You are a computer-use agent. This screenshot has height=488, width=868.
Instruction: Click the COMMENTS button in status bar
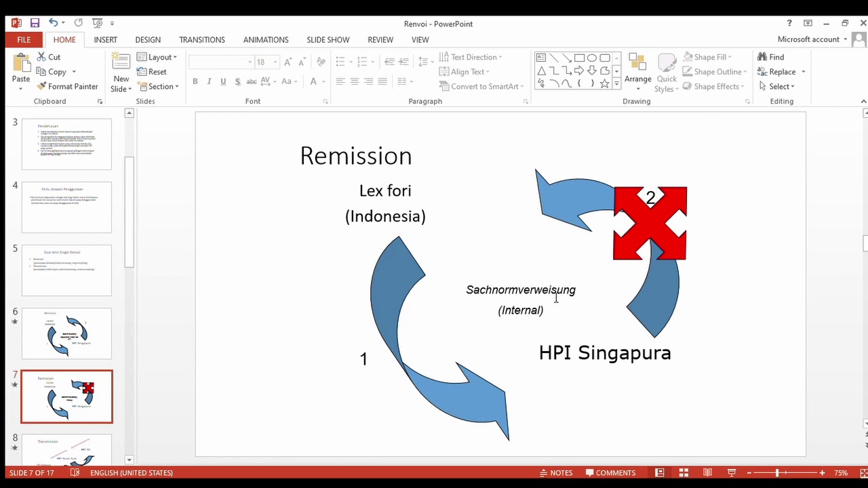tap(611, 472)
